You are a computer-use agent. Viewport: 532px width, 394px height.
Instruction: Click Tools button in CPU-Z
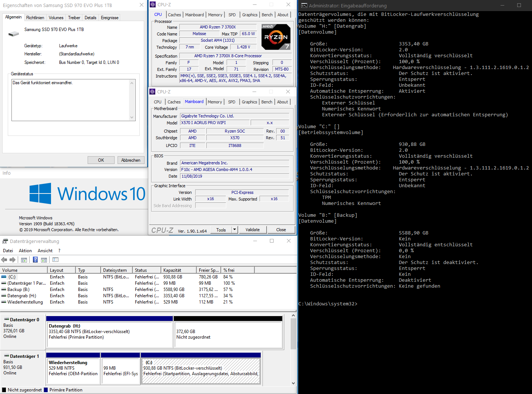[x=221, y=230]
